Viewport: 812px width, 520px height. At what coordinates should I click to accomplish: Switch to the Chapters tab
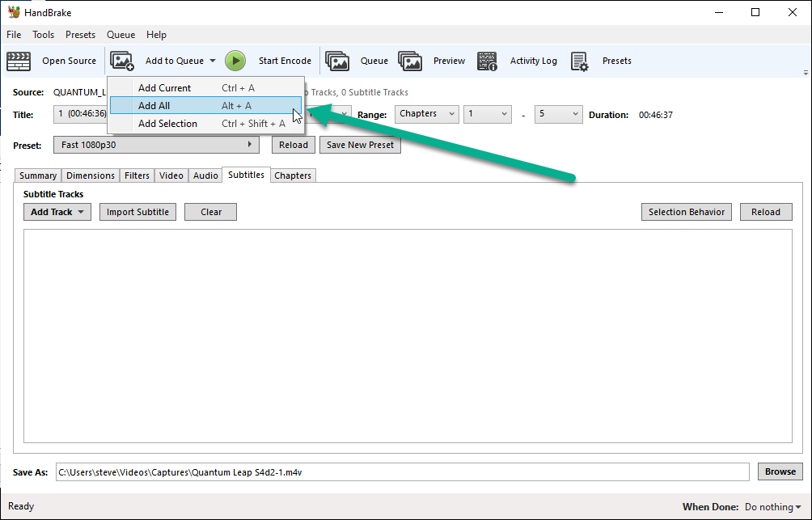point(293,175)
